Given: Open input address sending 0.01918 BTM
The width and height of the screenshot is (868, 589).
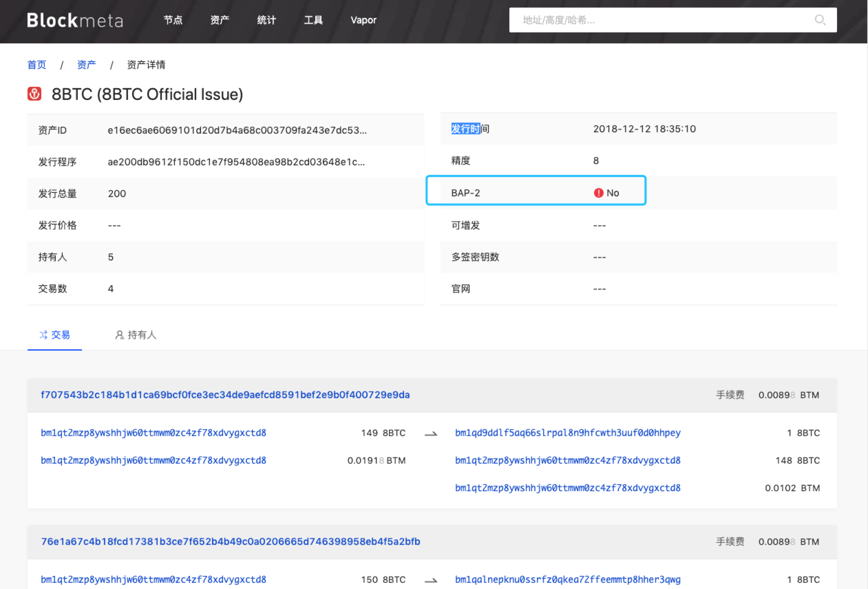Looking at the screenshot, I should coord(154,461).
